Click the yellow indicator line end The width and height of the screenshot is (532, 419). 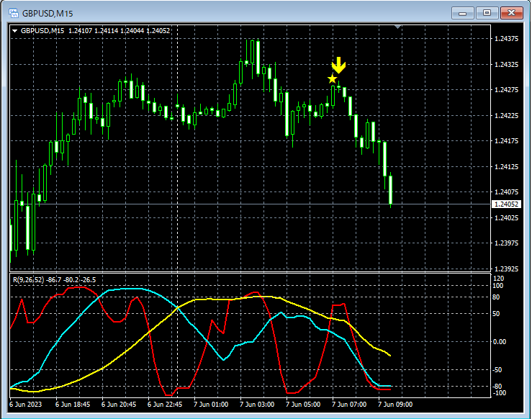[390, 355]
